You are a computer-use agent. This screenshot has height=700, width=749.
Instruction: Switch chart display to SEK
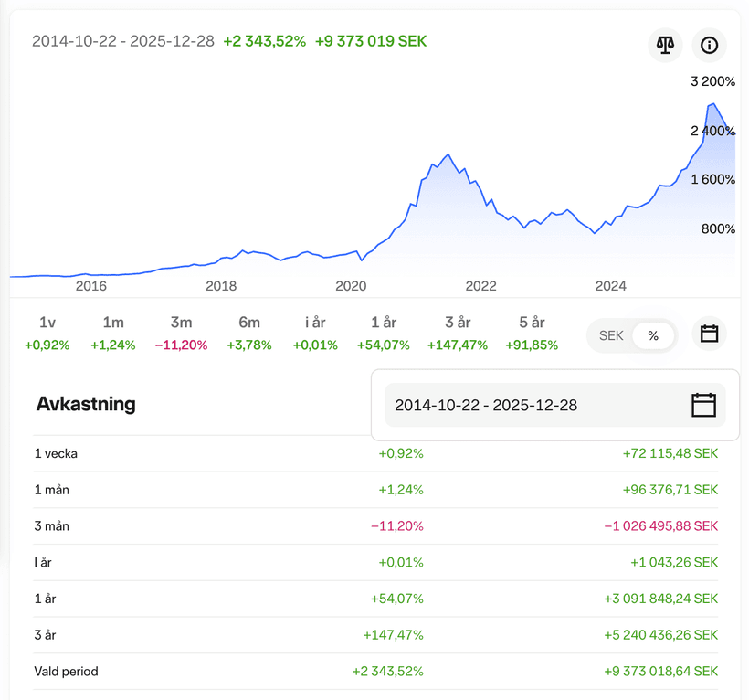610,335
